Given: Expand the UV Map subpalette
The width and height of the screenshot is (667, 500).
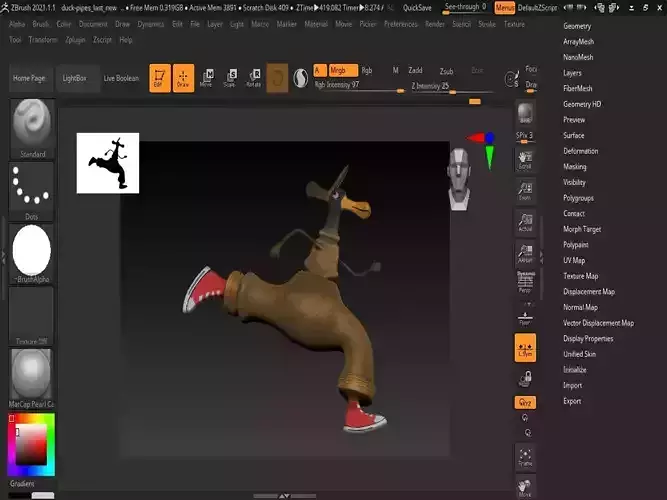Looking at the screenshot, I should [574, 260].
